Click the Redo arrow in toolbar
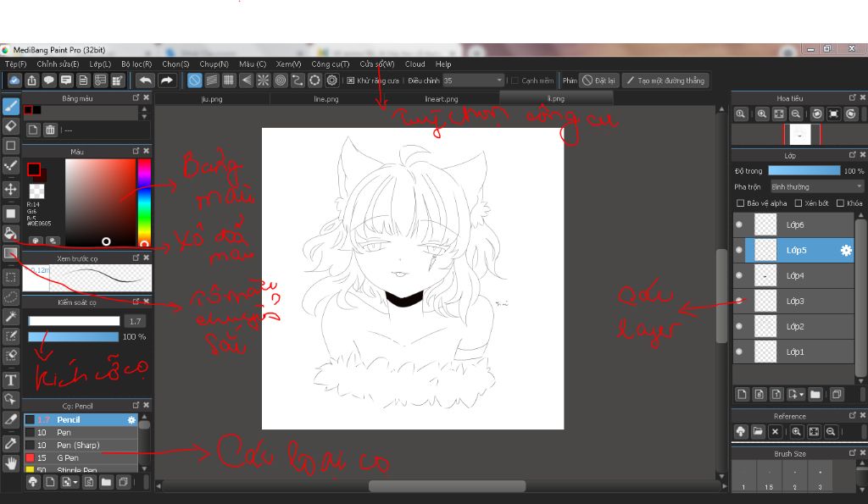Image resolution: width=868 pixels, height=504 pixels. point(166,80)
